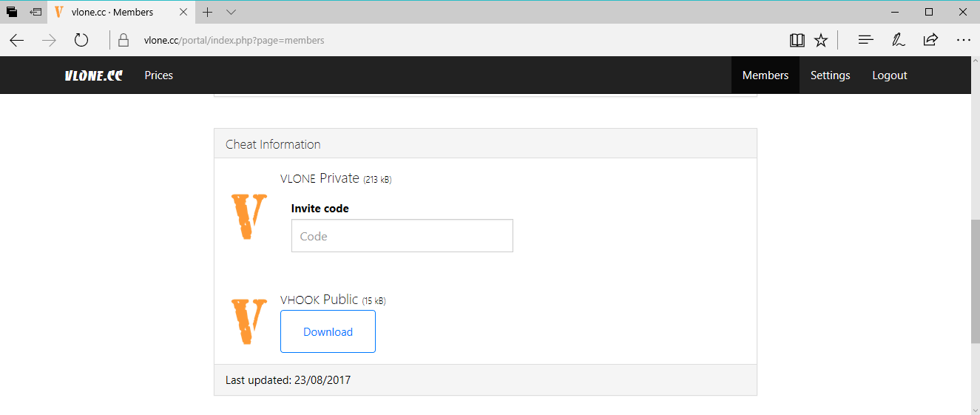Maximize the browser window
This screenshot has width=980, height=415.
point(929,12)
